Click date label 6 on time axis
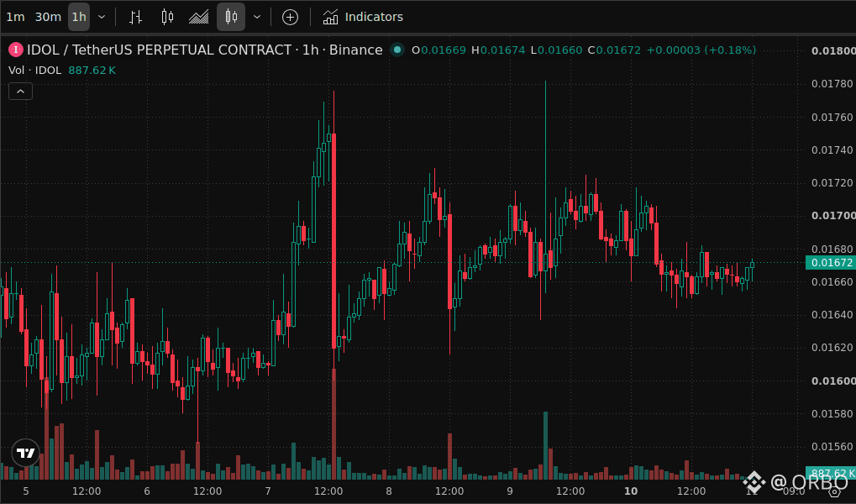This screenshot has height=504, width=856. point(147,491)
